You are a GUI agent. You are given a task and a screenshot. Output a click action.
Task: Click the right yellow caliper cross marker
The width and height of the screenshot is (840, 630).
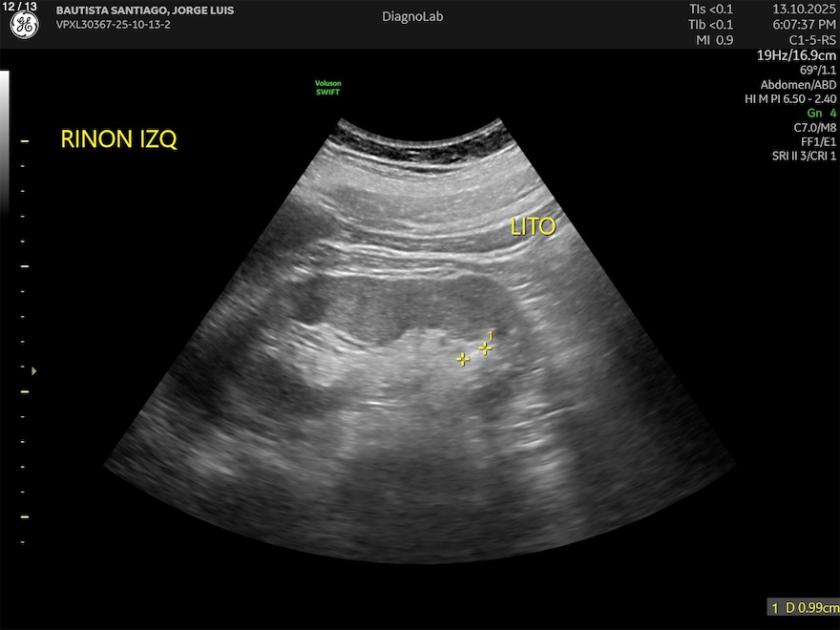[485, 349]
